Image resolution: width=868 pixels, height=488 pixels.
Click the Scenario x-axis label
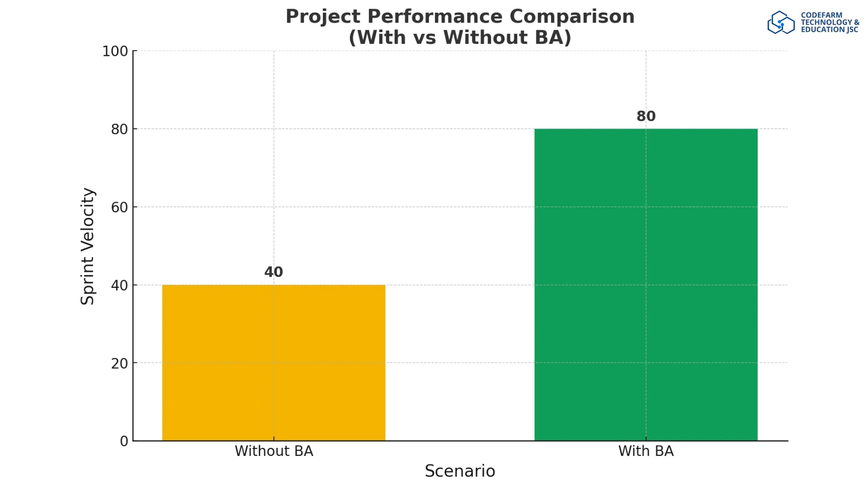point(460,471)
